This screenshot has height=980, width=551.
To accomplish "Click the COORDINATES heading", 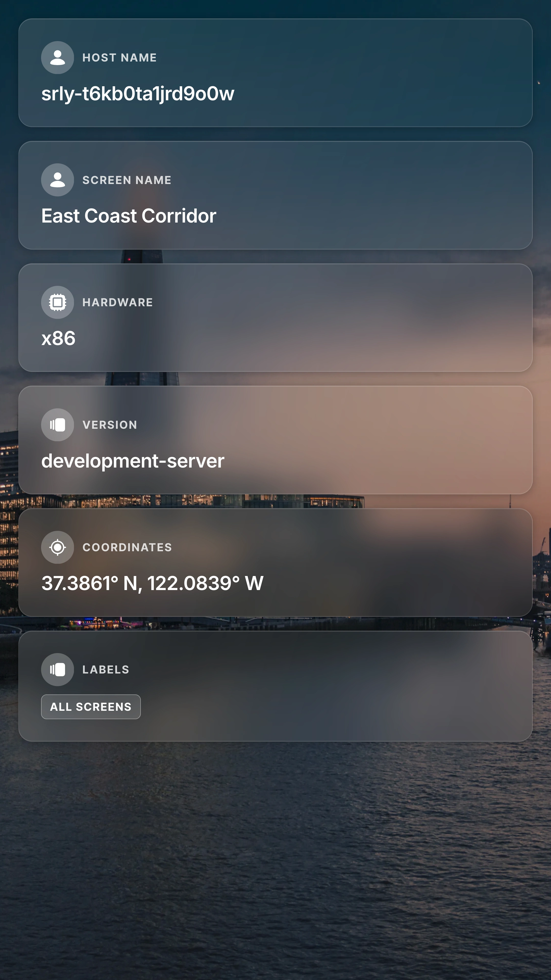I will click(x=127, y=547).
